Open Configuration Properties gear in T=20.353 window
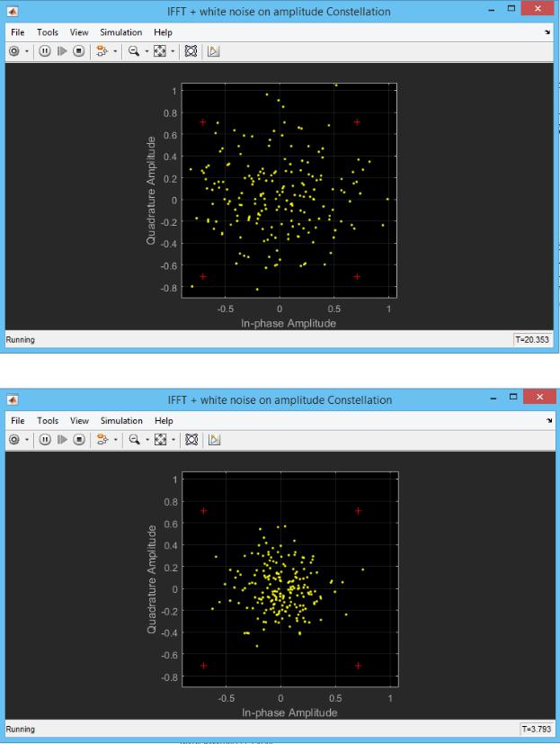The height and width of the screenshot is (744, 560). [14, 51]
